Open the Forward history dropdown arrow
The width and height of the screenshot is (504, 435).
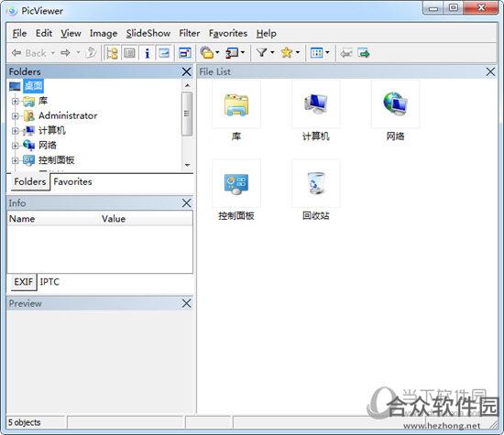point(78,53)
